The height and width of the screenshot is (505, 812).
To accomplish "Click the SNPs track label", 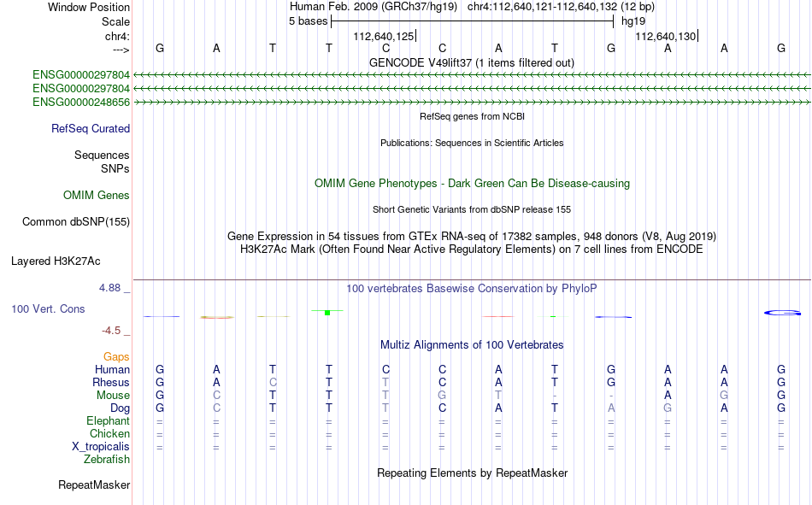I will pos(115,168).
